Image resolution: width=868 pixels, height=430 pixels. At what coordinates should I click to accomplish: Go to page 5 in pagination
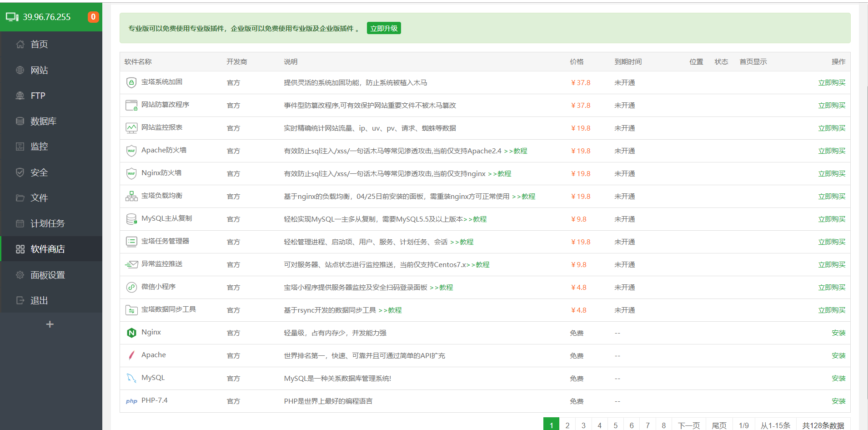[x=616, y=425]
